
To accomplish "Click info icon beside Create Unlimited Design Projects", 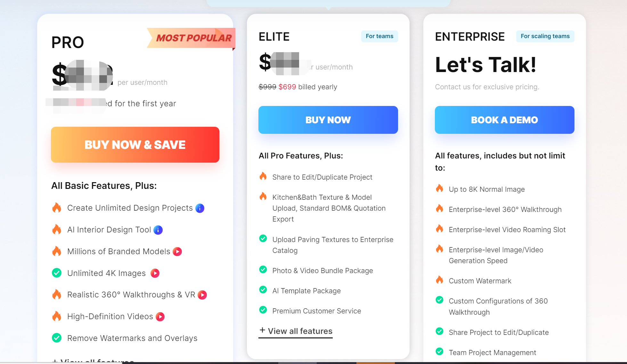I will tap(200, 208).
